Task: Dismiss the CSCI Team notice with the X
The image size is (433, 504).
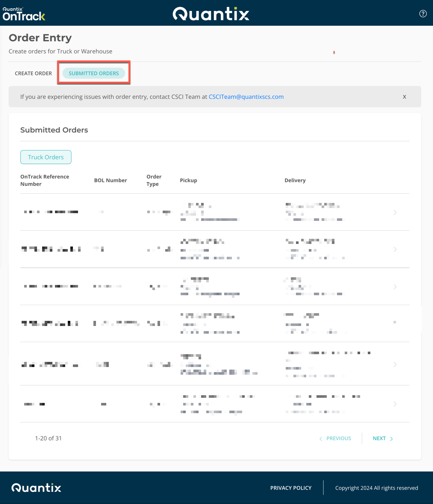Action: pos(404,97)
